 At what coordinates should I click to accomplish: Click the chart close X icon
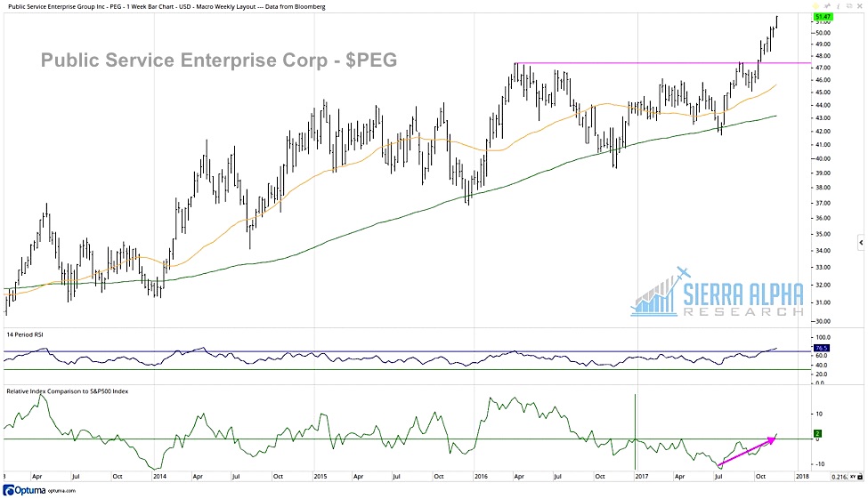click(x=860, y=6)
